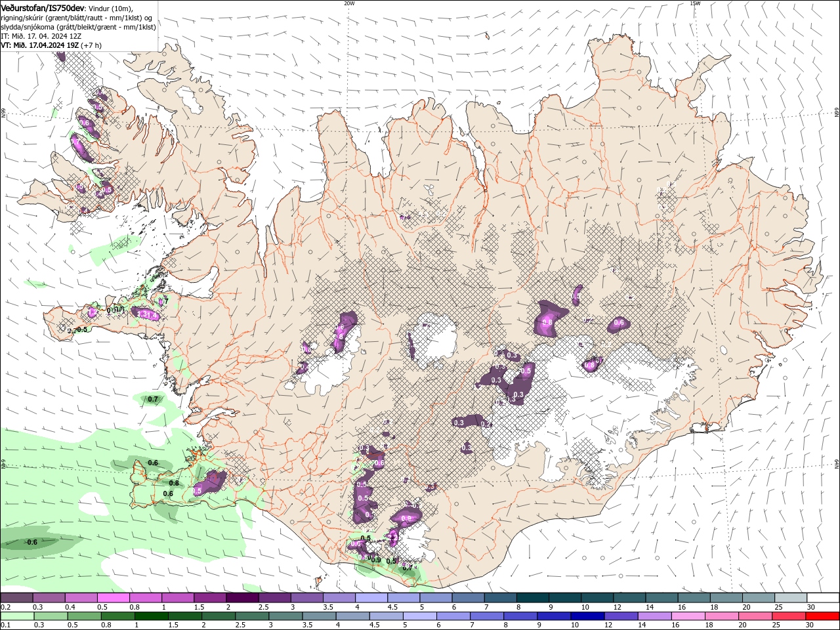Click the white 30 swatch in top legend row
Image resolution: width=840 pixels, height=630 pixels.
click(x=823, y=598)
